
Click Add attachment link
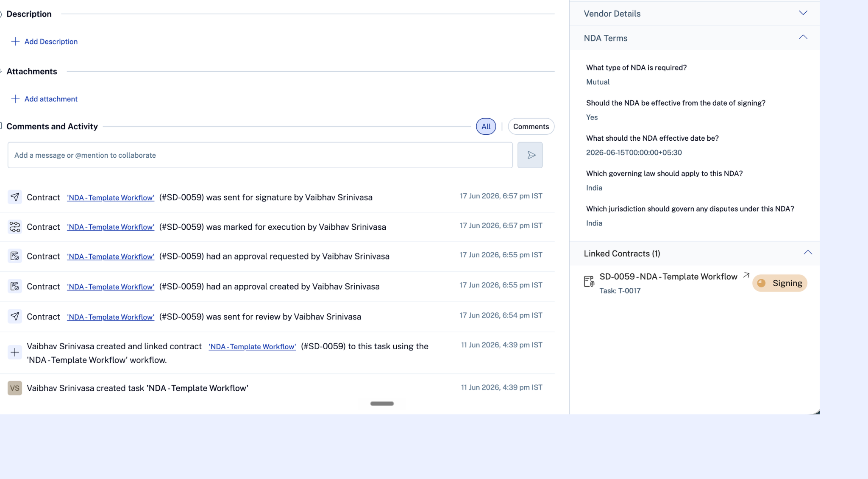[51, 99]
